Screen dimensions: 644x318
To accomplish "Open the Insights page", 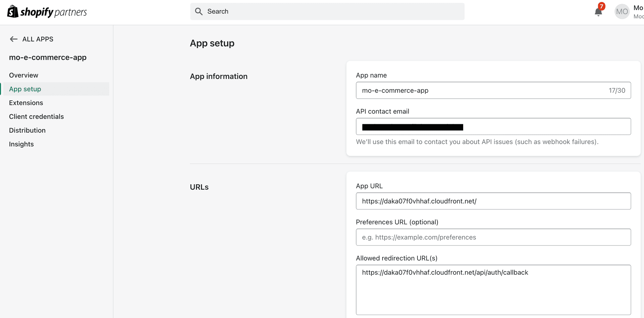I will [21, 144].
